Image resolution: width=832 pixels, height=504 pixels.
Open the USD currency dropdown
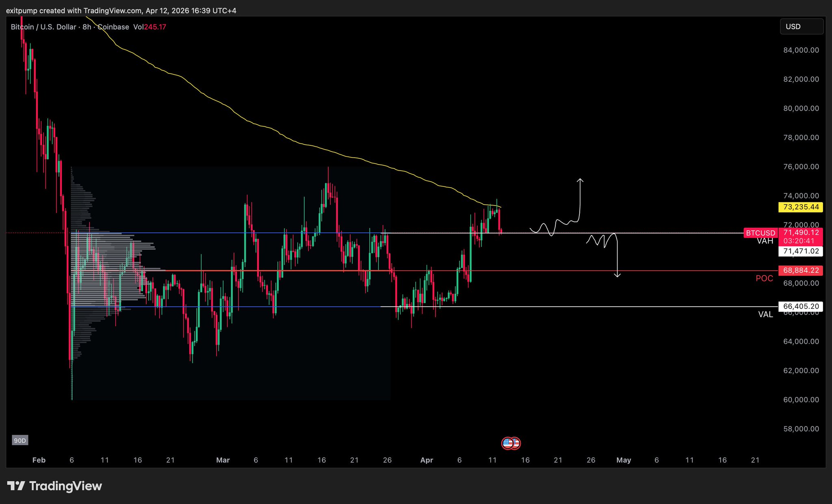[801, 27]
